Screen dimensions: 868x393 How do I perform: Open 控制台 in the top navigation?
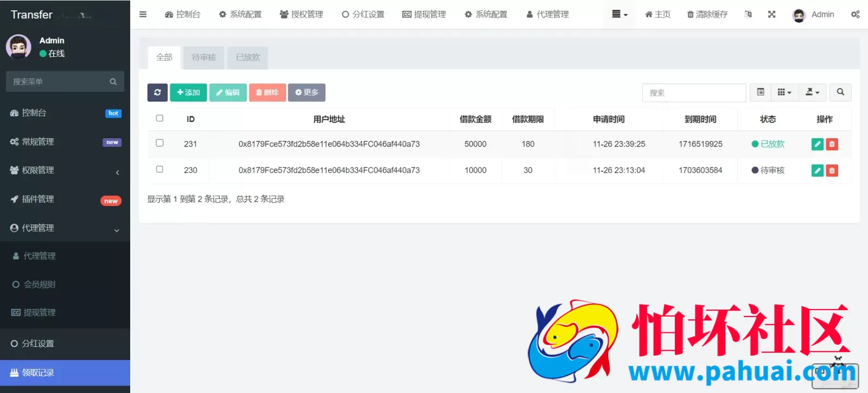click(x=183, y=15)
